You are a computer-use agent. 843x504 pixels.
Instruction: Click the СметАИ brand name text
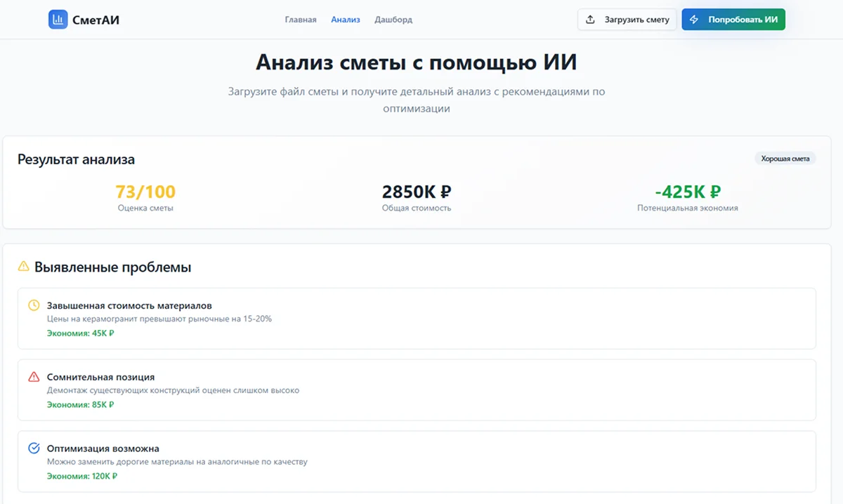tap(96, 20)
